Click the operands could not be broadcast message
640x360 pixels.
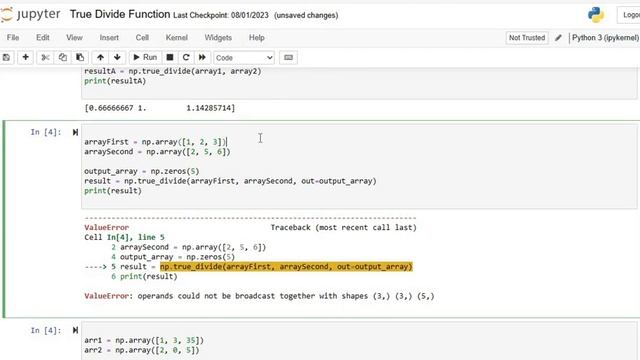point(286,296)
